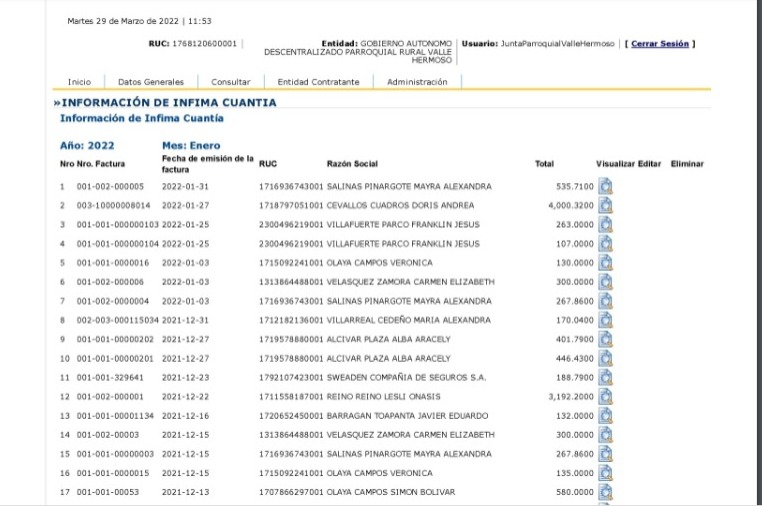The image size is (762, 506).
Task: Open the Administración menu
Action: coord(417,82)
